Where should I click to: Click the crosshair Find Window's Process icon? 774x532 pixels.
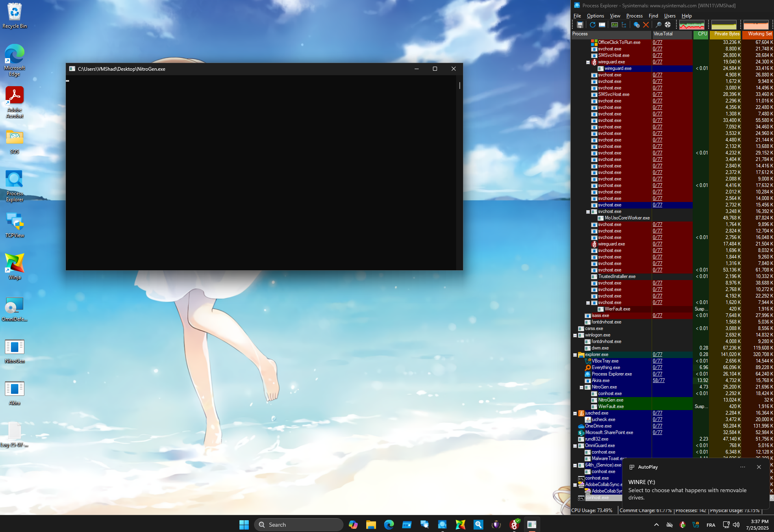point(668,25)
